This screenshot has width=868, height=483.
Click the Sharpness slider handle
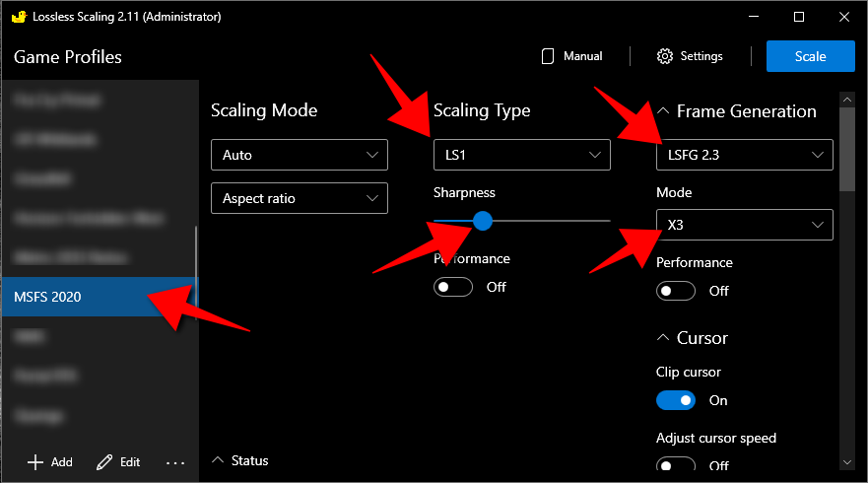(x=482, y=221)
